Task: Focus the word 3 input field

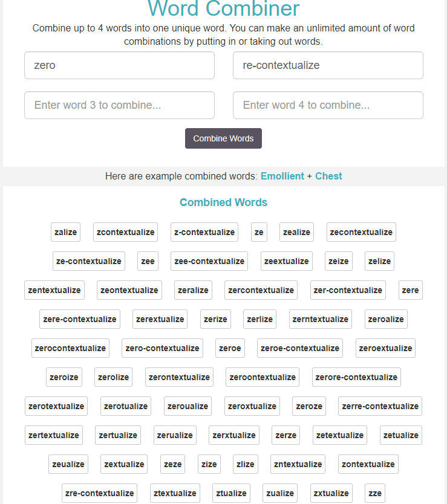Action: [119, 105]
